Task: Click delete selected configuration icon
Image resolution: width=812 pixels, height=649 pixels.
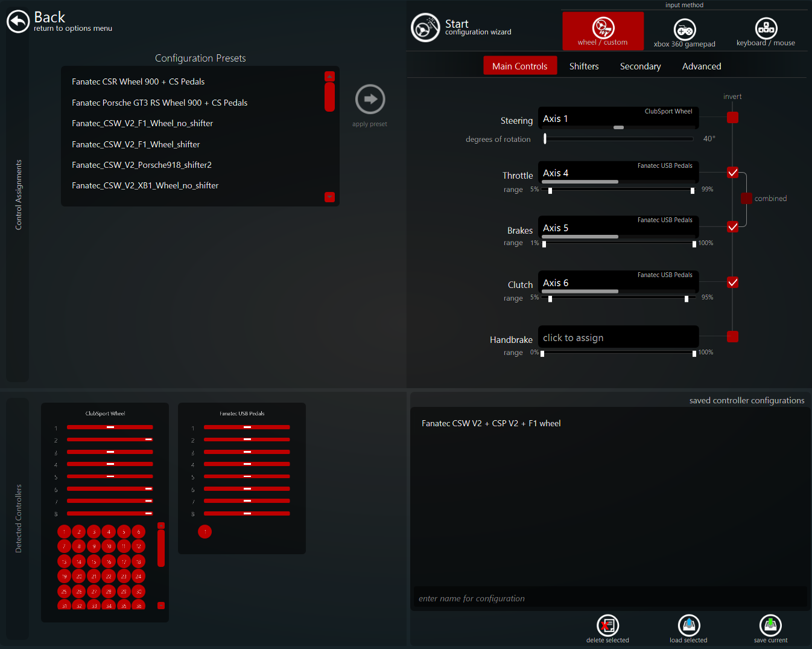Action: coord(607,625)
